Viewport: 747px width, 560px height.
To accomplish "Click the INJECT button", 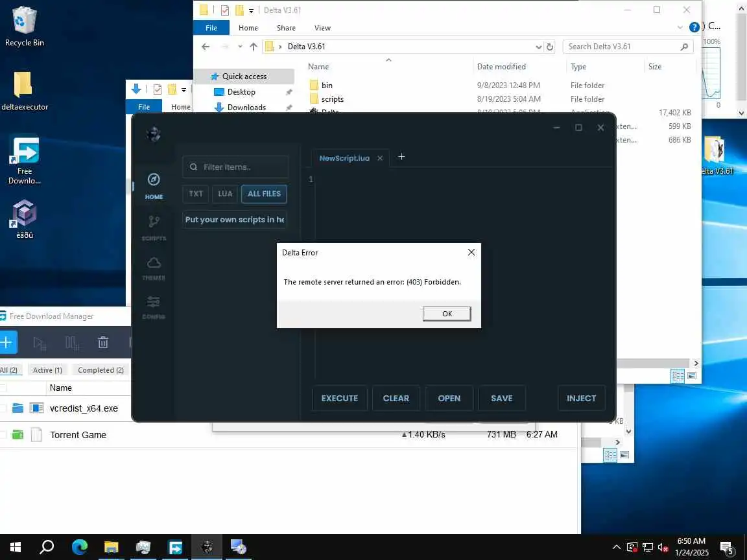I will click(x=581, y=398).
